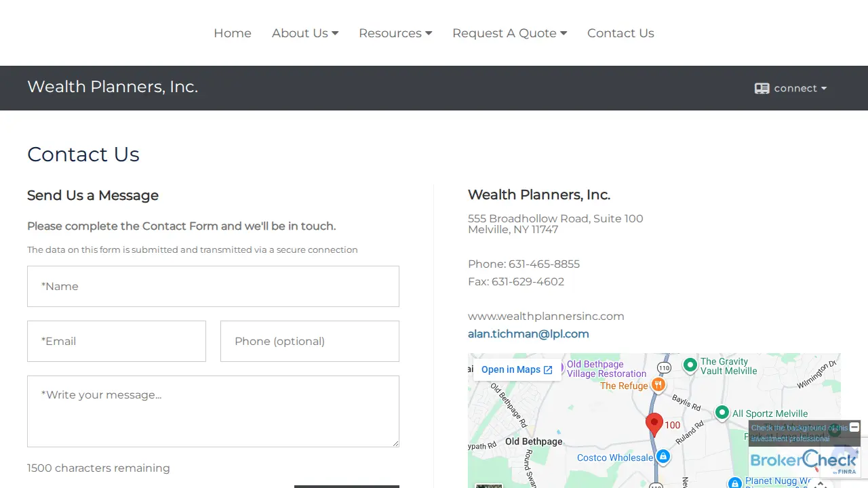Click the connect card icon in header
The image size is (868, 488).
tap(762, 88)
